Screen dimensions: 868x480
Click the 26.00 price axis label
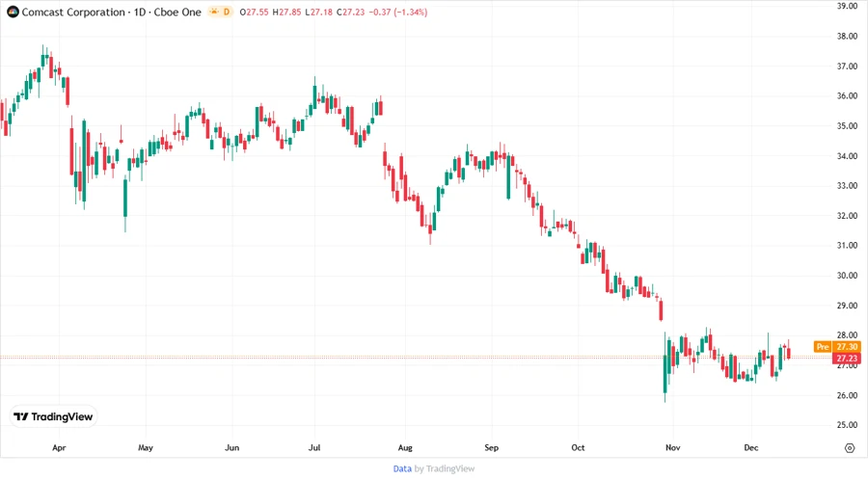tap(847, 395)
